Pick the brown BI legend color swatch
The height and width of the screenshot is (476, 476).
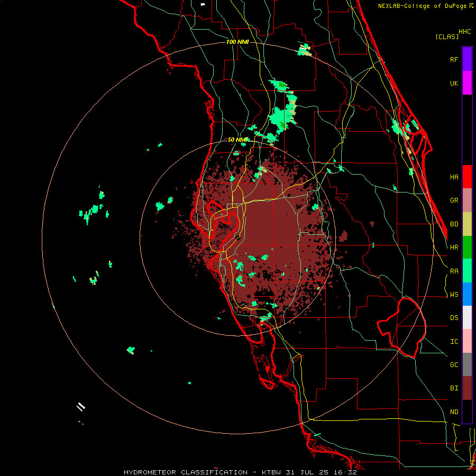467,388
